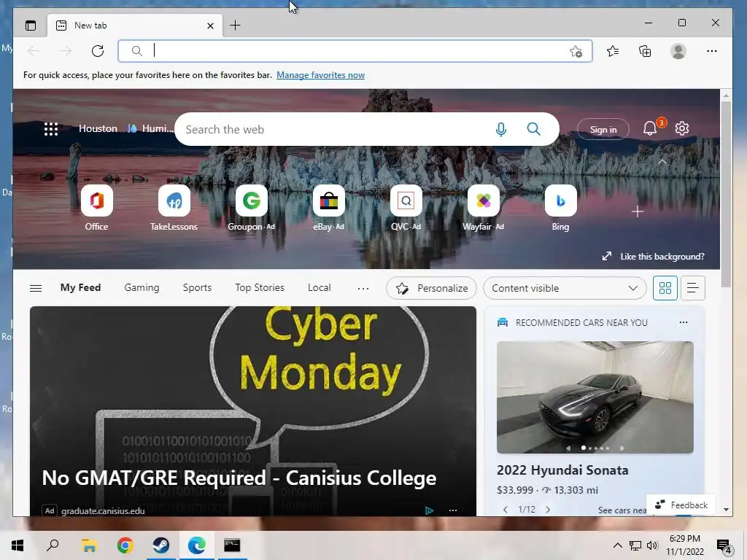Show hidden system tray icons
This screenshot has width=747, height=560.
click(617, 545)
